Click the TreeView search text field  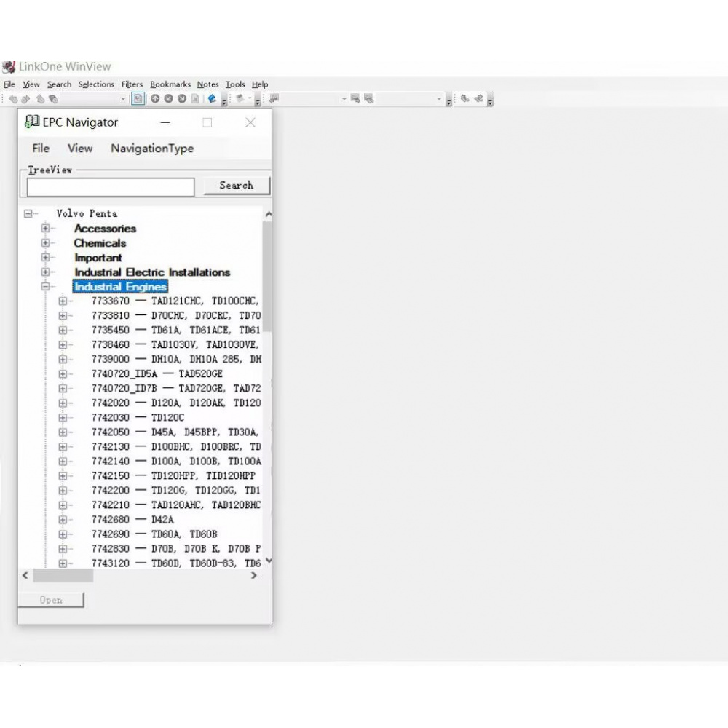click(x=111, y=187)
